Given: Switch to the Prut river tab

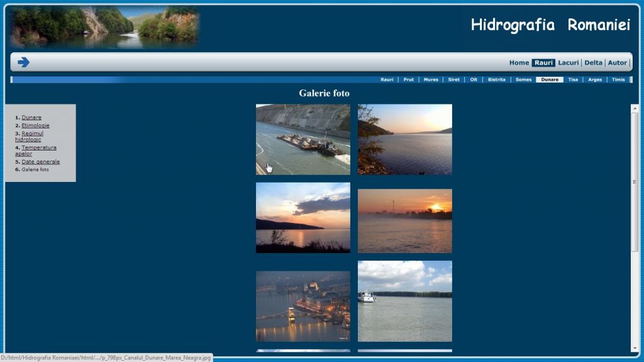Looking at the screenshot, I should [x=408, y=80].
